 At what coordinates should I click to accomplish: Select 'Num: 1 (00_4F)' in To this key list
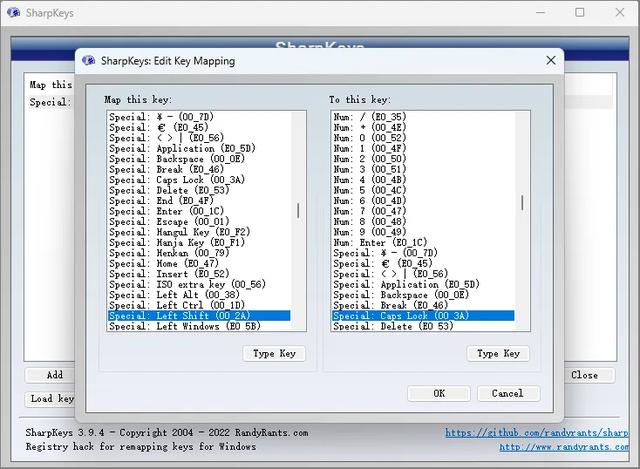coord(423,148)
